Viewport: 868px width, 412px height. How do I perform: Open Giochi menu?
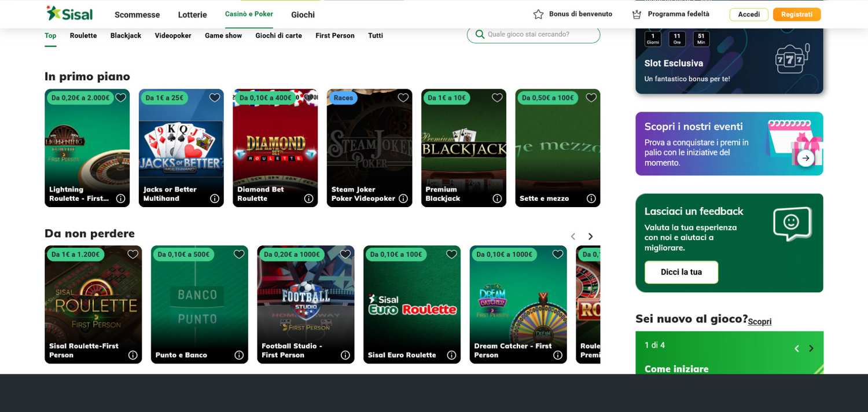pos(303,14)
